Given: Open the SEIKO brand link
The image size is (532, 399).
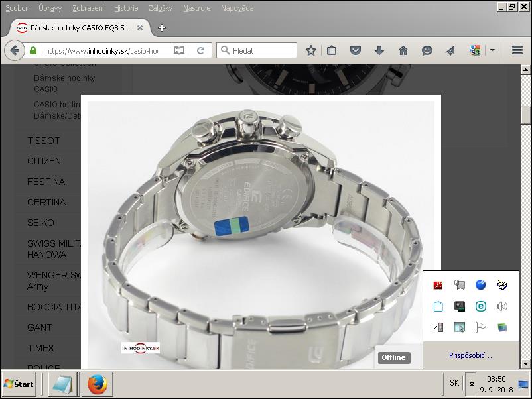Looking at the screenshot, I should coord(40,223).
